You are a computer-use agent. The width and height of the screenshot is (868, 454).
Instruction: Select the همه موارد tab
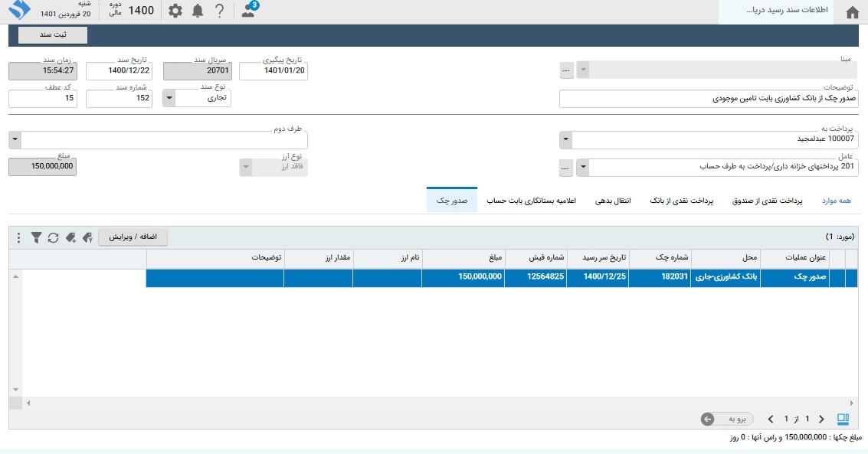coord(836,201)
